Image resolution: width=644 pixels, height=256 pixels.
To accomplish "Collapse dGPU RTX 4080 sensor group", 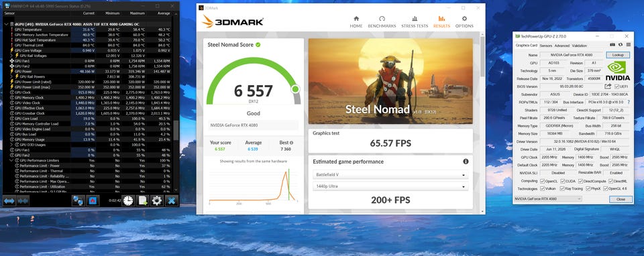I will 6,24.
